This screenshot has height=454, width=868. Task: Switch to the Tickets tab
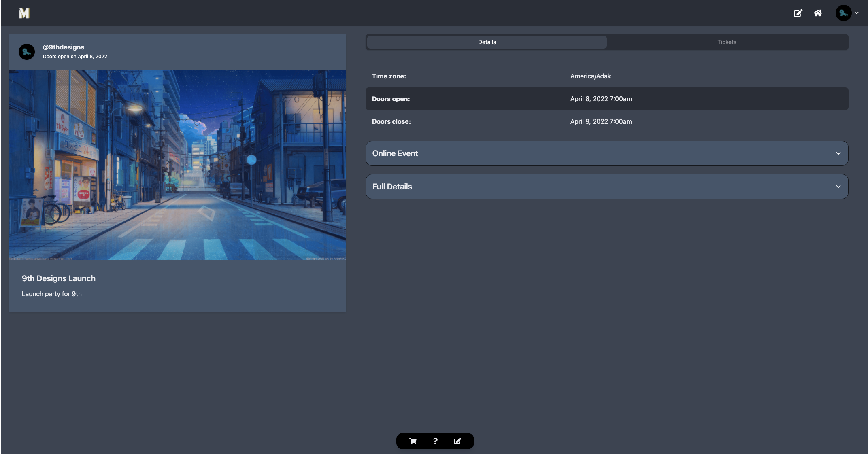727,42
